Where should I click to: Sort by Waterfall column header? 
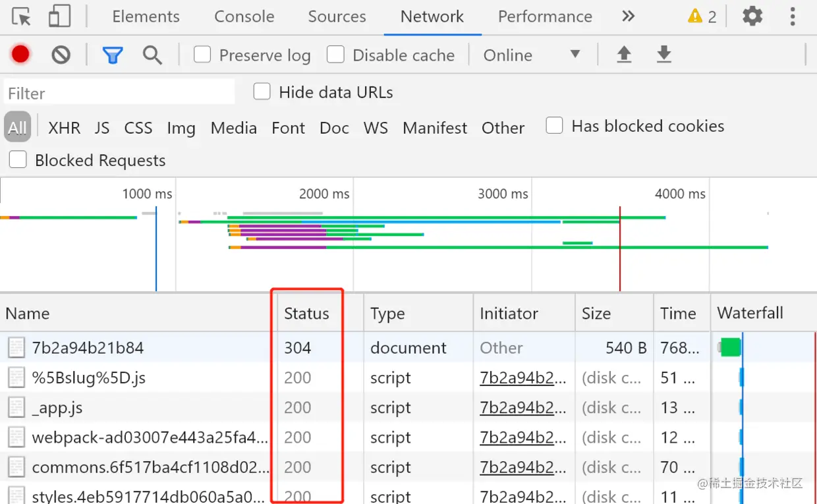764,314
